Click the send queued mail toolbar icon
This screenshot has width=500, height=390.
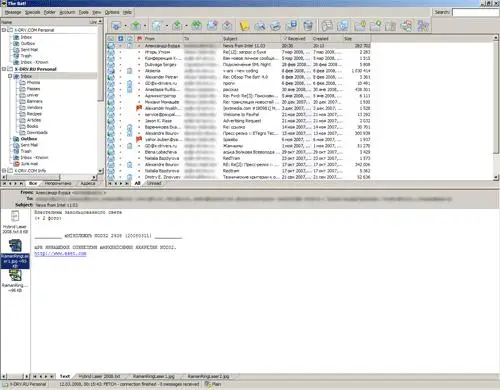coord(136,25)
